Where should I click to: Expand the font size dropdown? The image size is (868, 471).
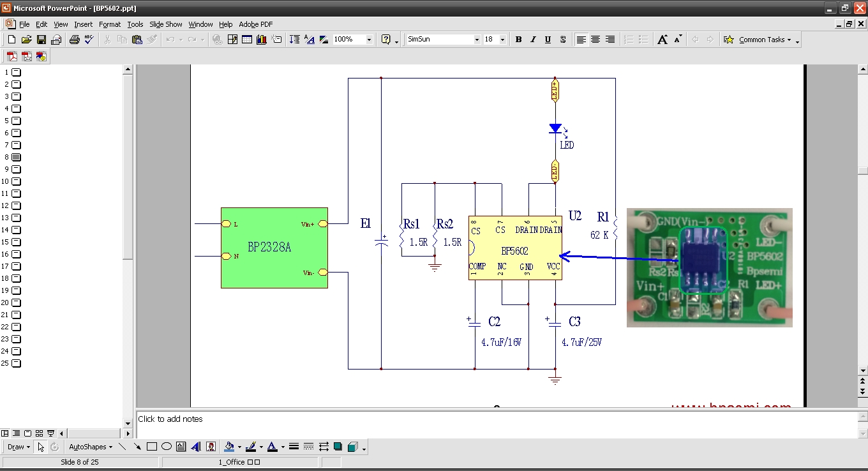point(502,40)
